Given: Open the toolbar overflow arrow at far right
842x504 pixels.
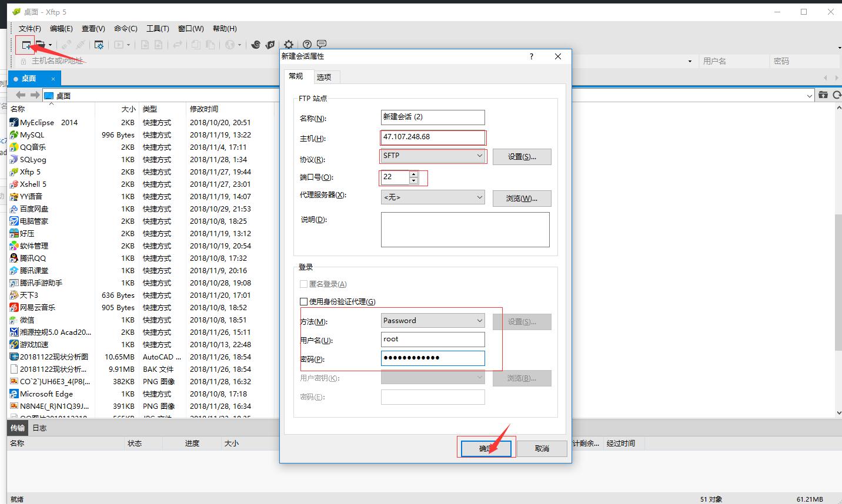Looking at the screenshot, I should pyautogui.click(x=838, y=47).
